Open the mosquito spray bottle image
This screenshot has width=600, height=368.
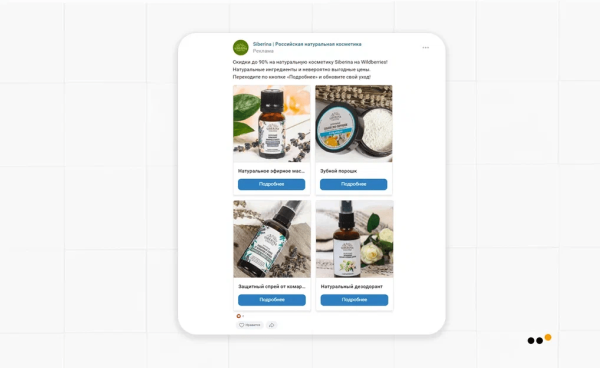[x=272, y=239]
